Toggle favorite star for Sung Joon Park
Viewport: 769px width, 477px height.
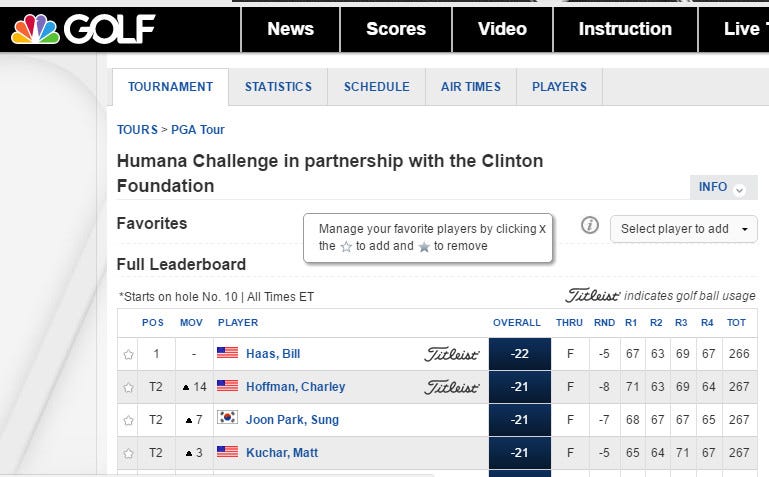pos(128,420)
